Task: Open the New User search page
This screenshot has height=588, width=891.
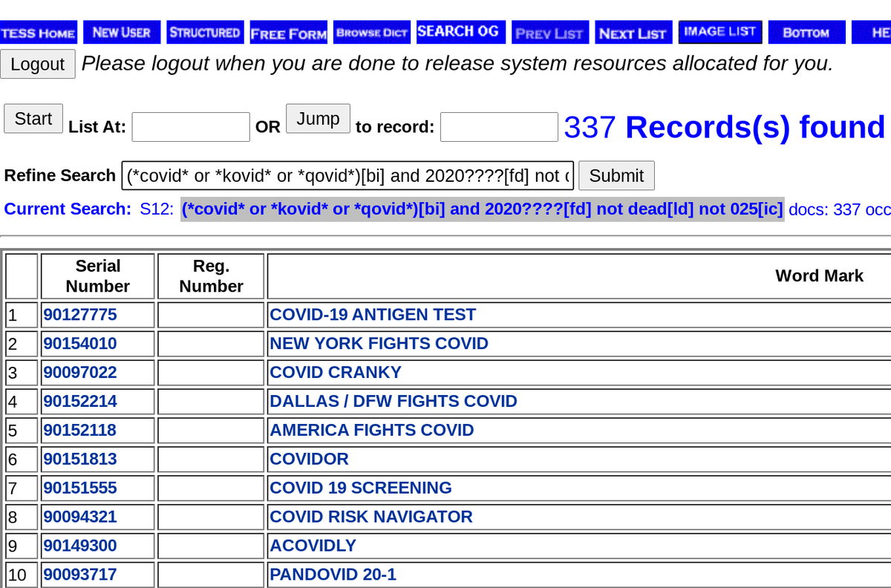Action: [121, 31]
